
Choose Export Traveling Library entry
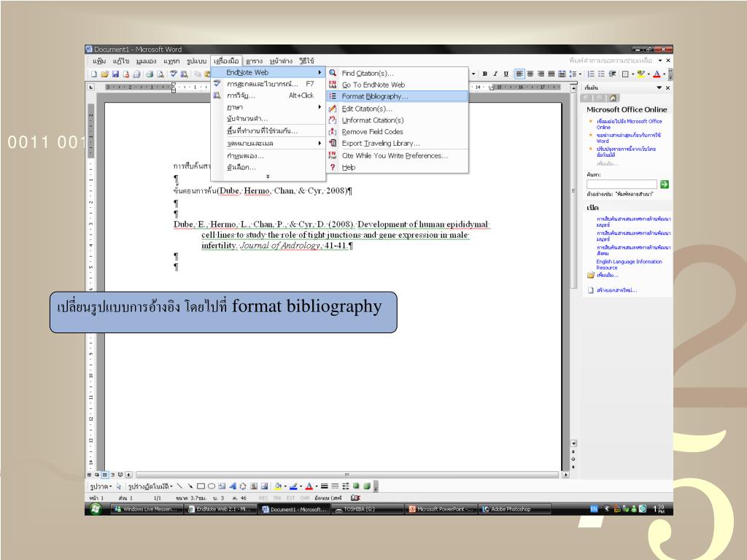point(398,144)
